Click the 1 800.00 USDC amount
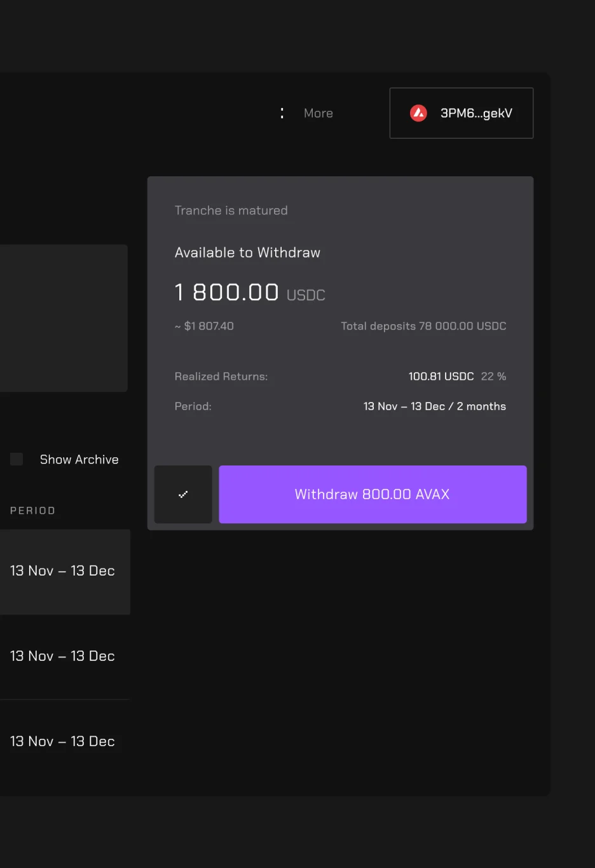The width and height of the screenshot is (595, 868). point(250,293)
